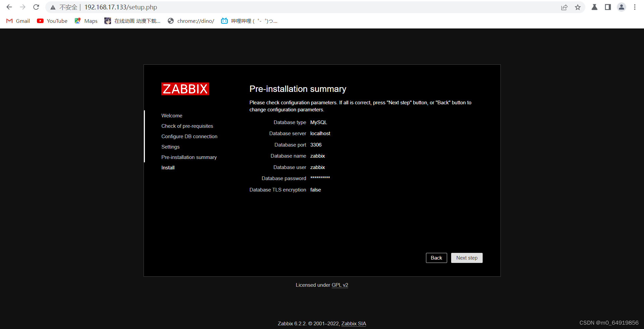Viewport: 644px width, 329px height.
Task: Click the Database type label
Action: point(290,122)
